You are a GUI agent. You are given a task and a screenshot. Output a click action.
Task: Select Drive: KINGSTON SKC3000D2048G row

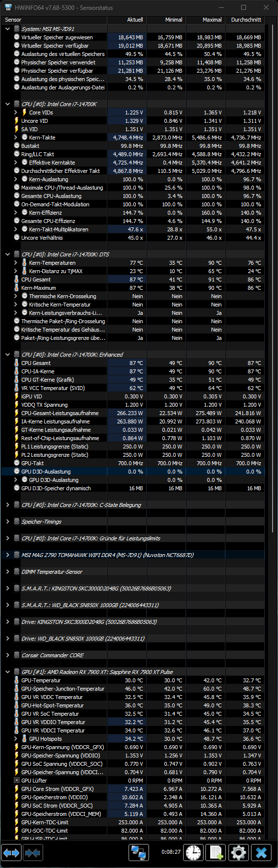(133, 622)
